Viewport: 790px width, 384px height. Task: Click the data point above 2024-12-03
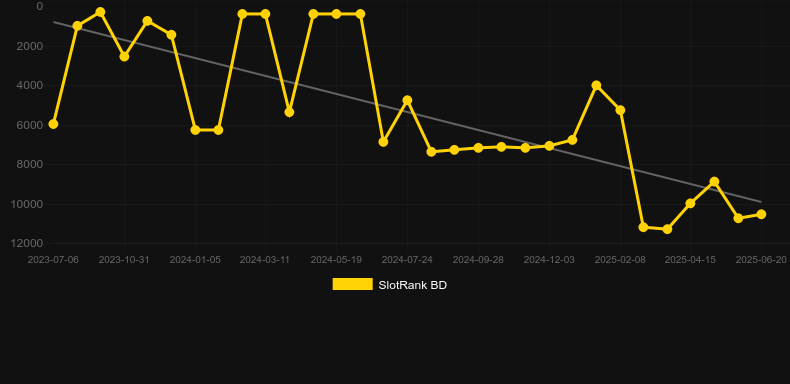(549, 146)
